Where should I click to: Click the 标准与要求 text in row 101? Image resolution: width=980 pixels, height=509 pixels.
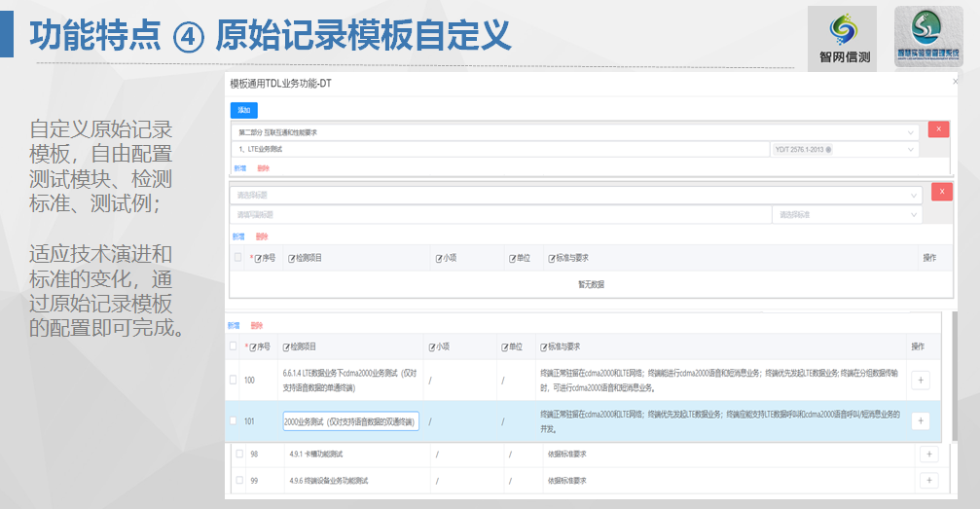[x=720, y=421]
